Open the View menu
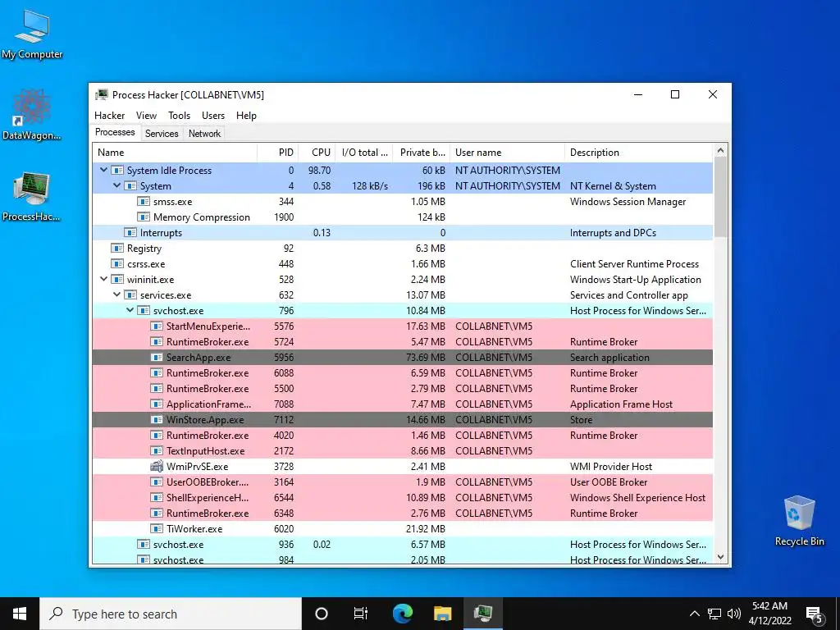 click(146, 115)
